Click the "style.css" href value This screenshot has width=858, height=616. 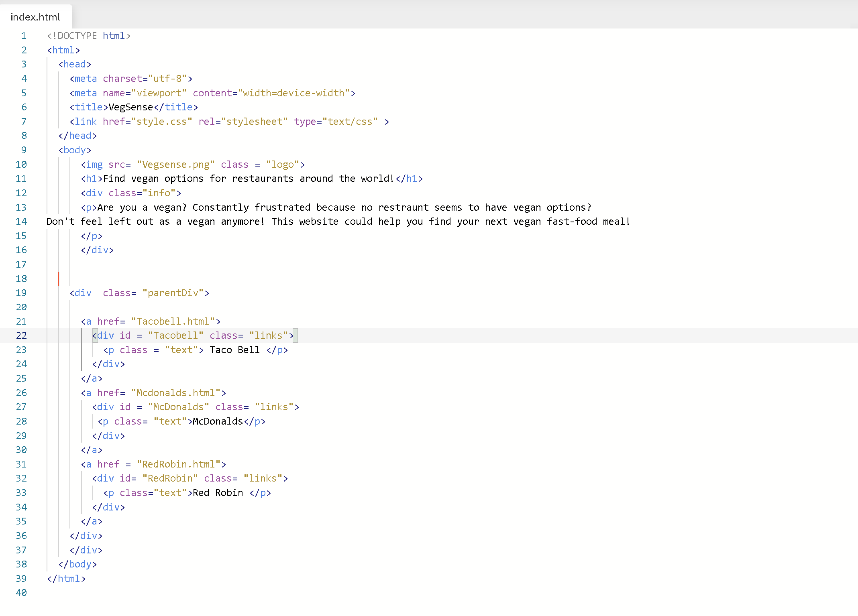pos(162,122)
